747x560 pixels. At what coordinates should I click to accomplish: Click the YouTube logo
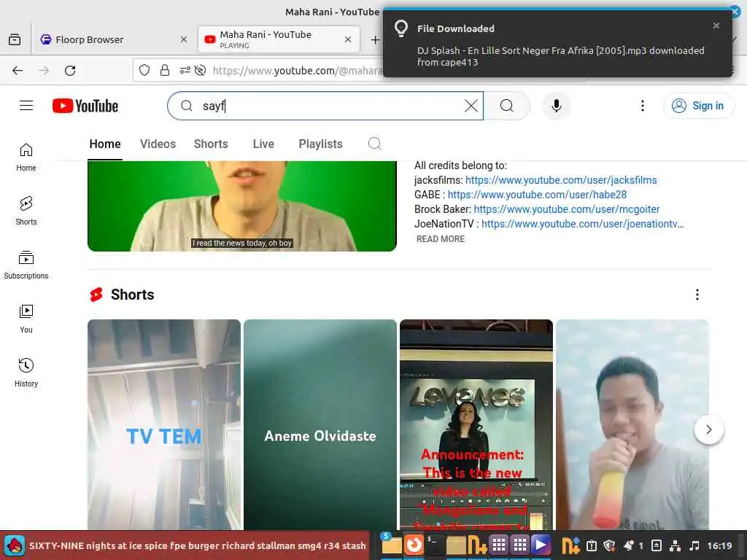point(85,106)
